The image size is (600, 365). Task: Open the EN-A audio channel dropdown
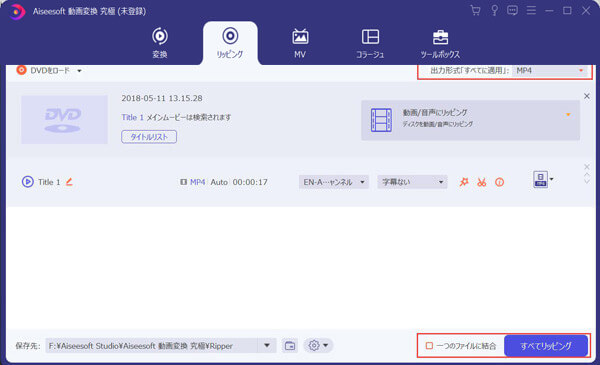[334, 182]
